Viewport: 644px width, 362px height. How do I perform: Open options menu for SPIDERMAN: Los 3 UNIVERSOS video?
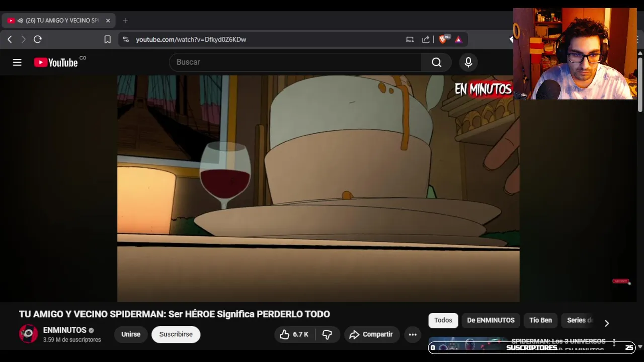614,342
